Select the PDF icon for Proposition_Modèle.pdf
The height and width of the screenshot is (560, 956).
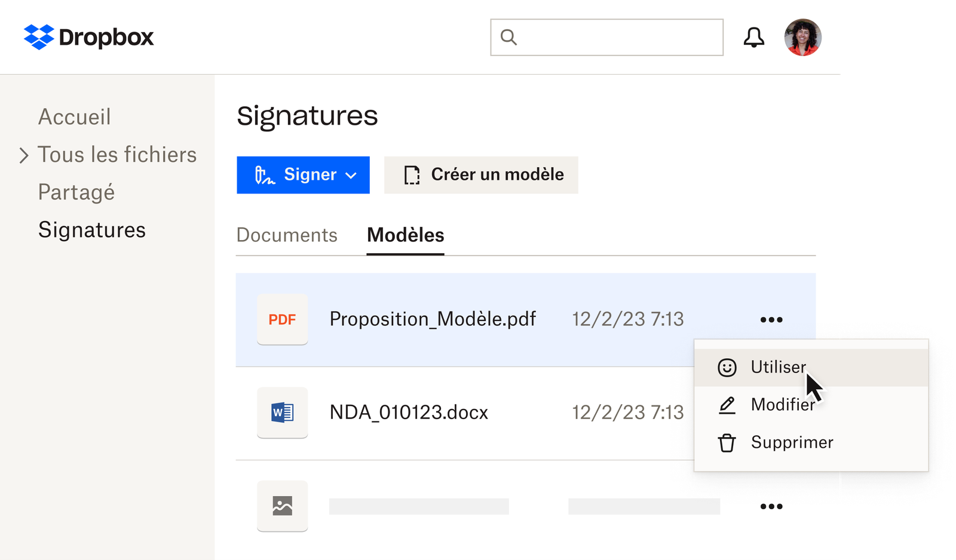pos(282,319)
